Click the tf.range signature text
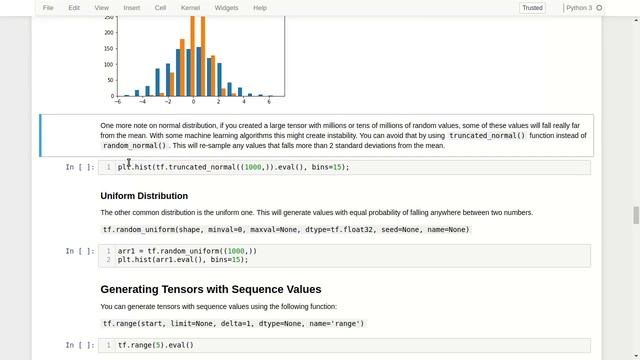The width and height of the screenshot is (640, 360). point(233,324)
